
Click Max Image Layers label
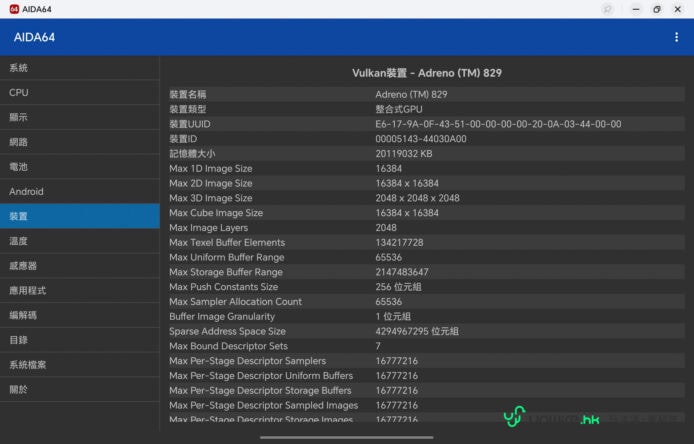tap(208, 228)
